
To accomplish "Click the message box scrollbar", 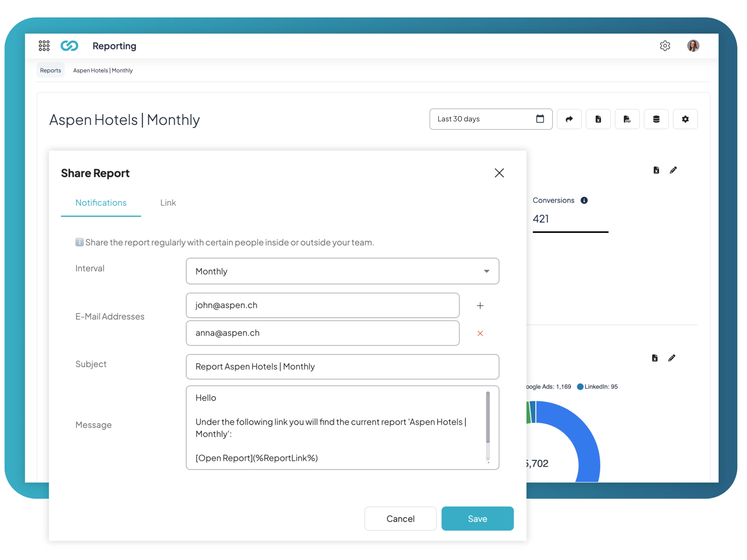I will (488, 418).
